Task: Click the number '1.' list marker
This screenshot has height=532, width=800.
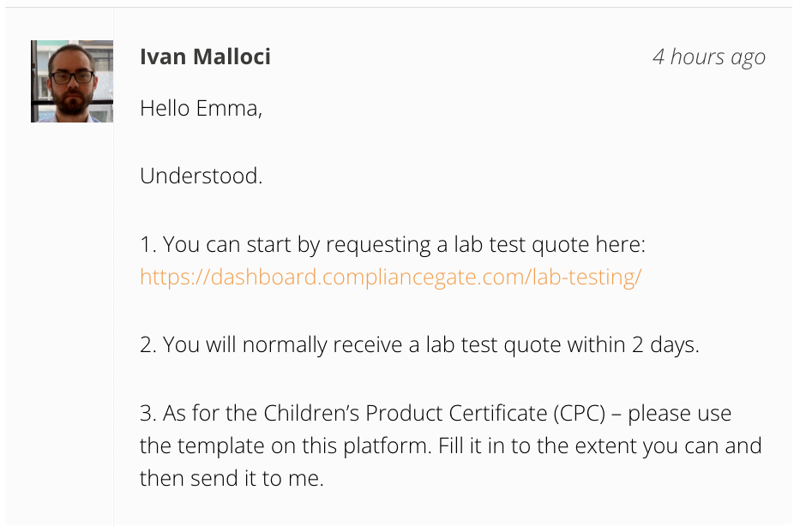Action: click(x=148, y=245)
